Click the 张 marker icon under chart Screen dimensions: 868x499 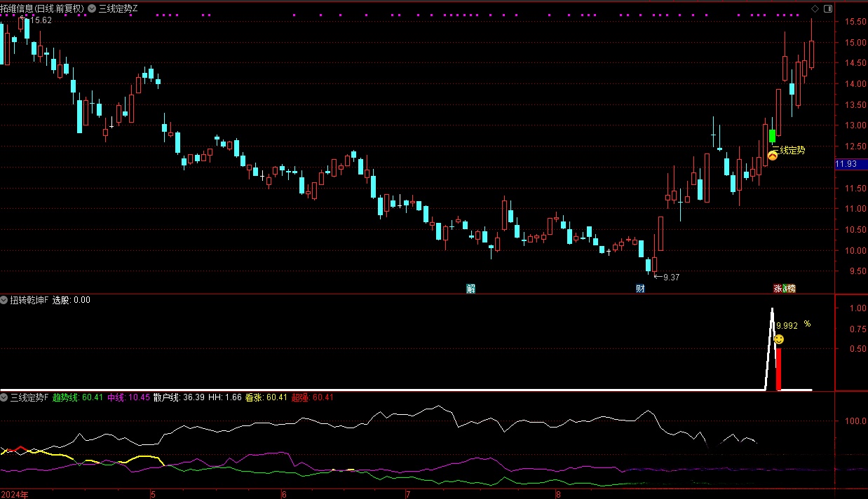pos(778,288)
